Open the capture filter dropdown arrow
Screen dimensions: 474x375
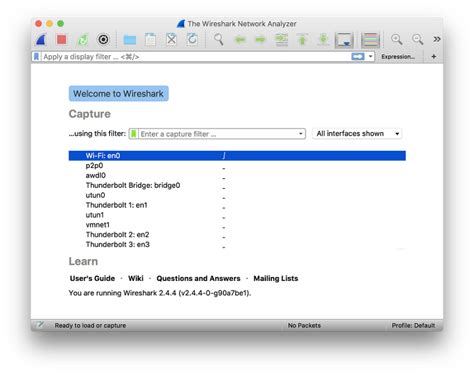click(x=301, y=134)
